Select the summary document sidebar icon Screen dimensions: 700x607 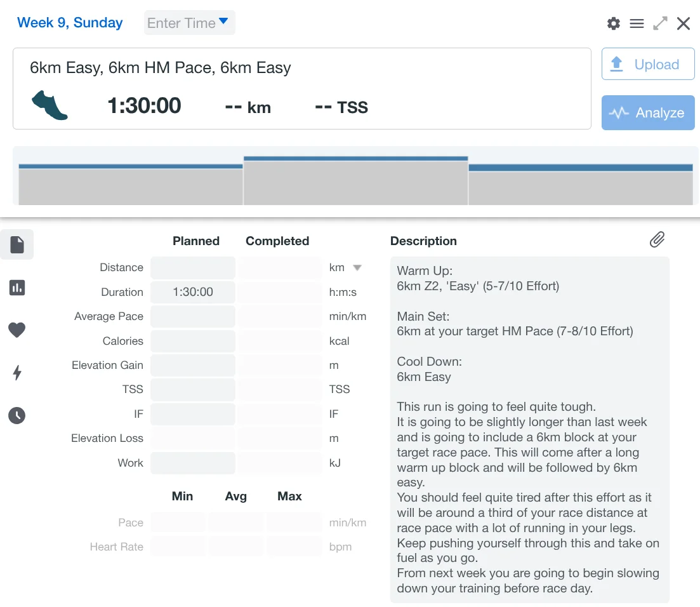click(x=17, y=244)
